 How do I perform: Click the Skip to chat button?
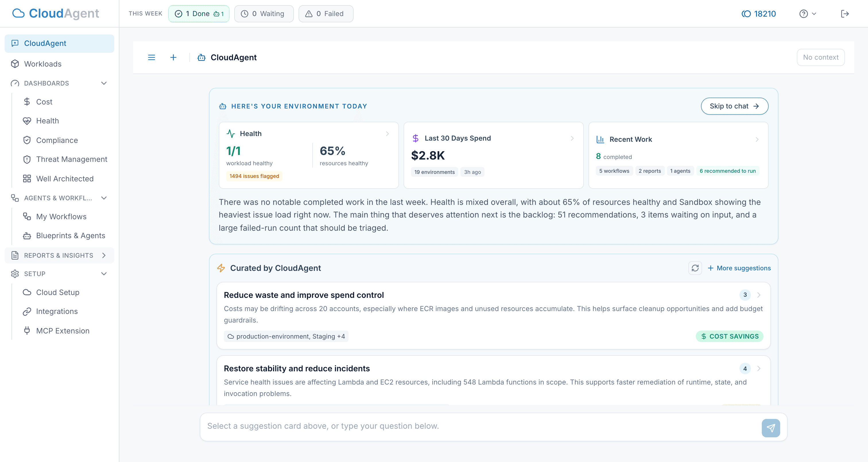(734, 106)
